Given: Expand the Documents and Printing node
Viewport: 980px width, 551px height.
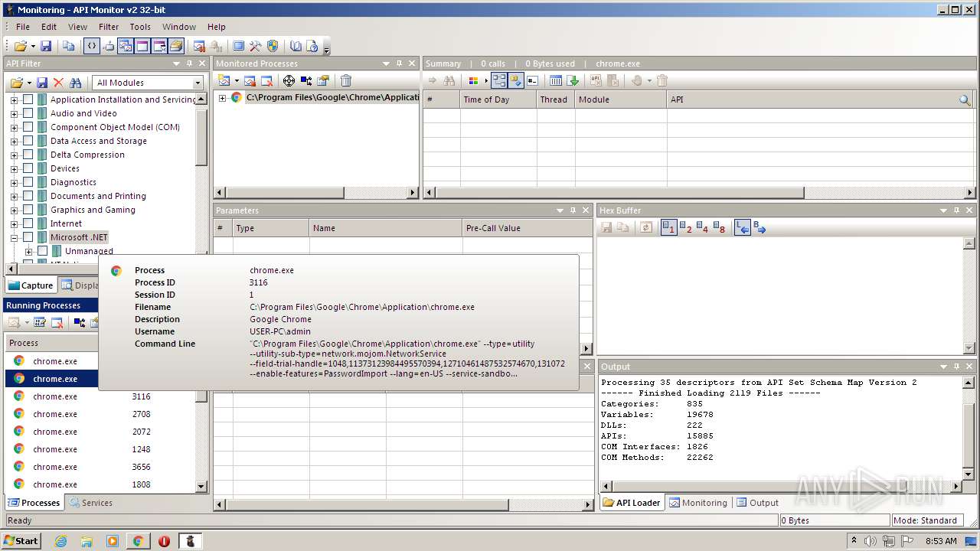Looking at the screenshot, I should 14,196.
